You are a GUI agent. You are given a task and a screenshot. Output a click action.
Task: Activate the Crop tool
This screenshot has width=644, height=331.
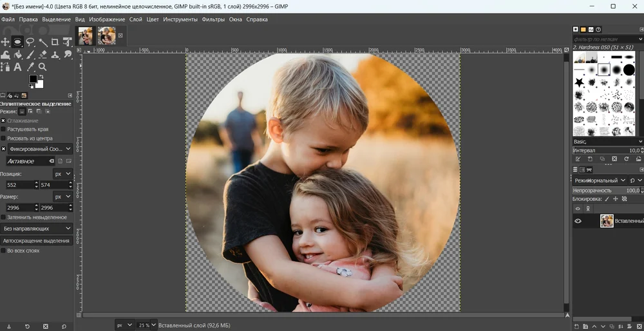[x=55, y=42]
